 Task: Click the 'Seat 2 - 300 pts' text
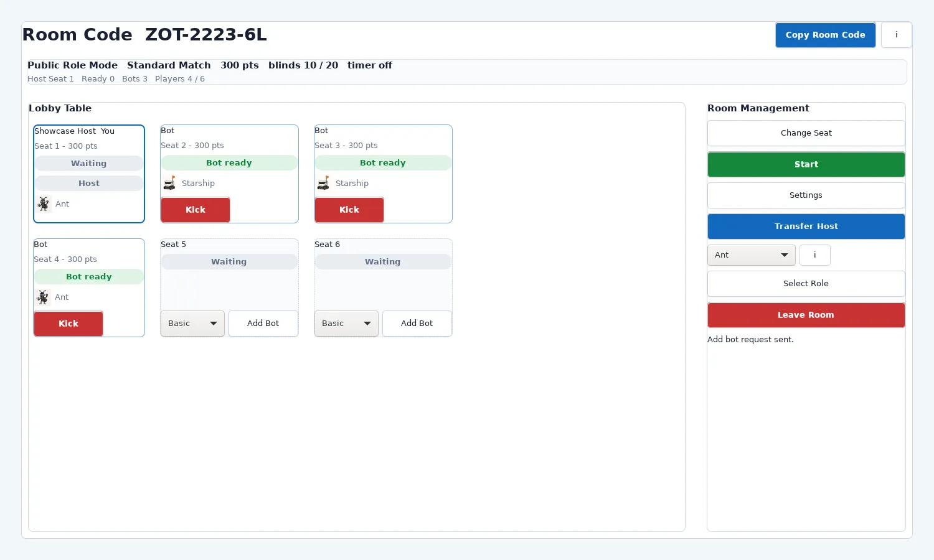[x=192, y=146]
